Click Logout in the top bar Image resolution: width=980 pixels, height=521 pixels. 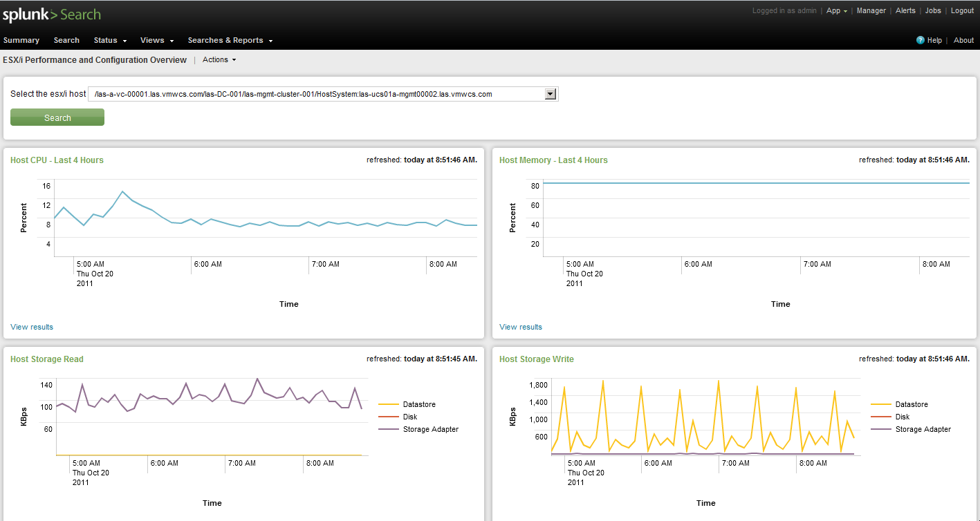click(x=962, y=11)
